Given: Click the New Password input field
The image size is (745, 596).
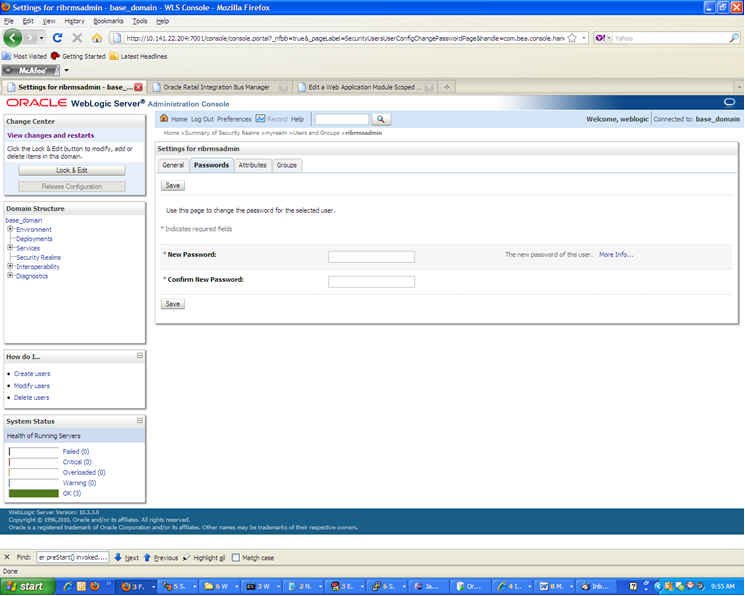Looking at the screenshot, I should point(371,257).
